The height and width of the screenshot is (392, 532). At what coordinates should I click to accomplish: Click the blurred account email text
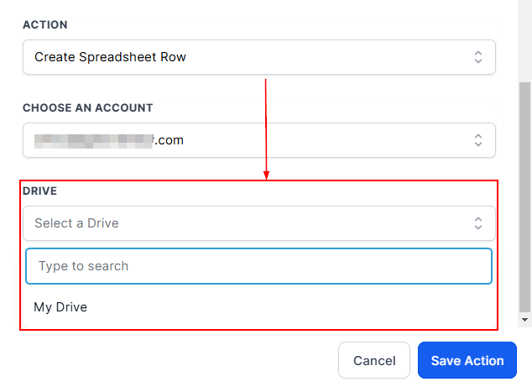click(x=109, y=140)
